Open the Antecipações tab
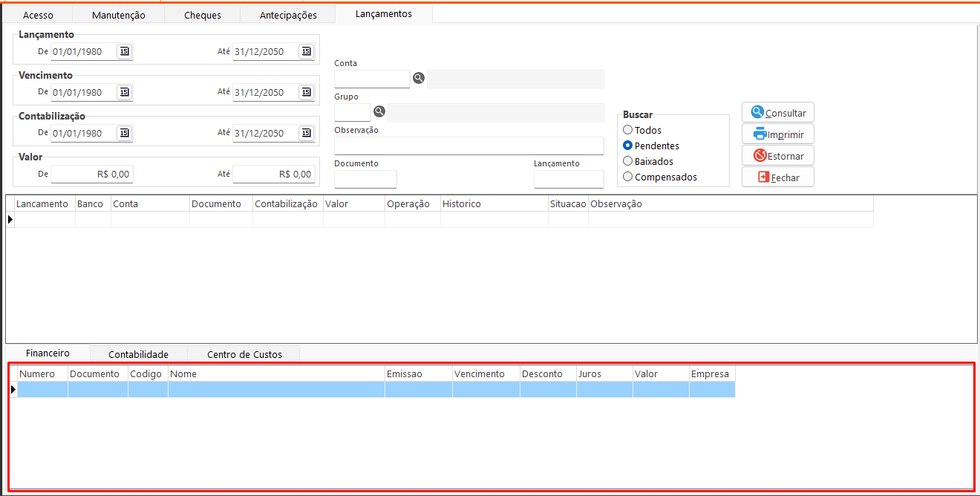This screenshot has width=980, height=496. click(288, 15)
